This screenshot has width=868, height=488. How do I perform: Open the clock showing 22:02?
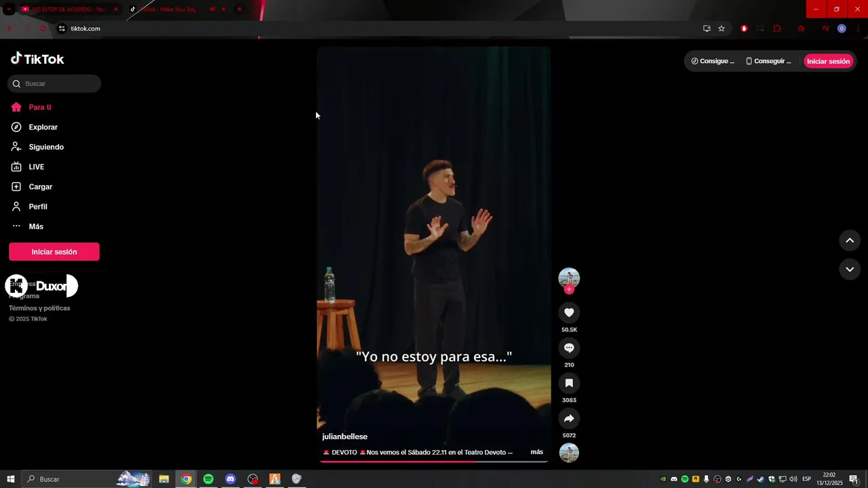(x=829, y=479)
